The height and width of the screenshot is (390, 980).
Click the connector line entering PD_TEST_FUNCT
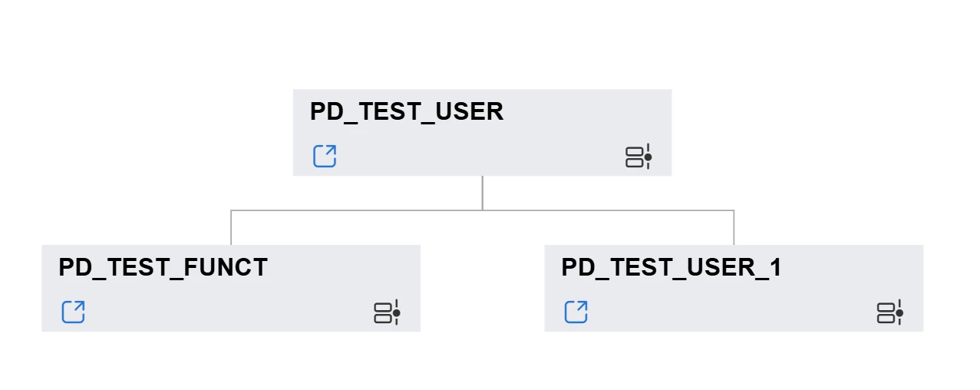[231, 228]
